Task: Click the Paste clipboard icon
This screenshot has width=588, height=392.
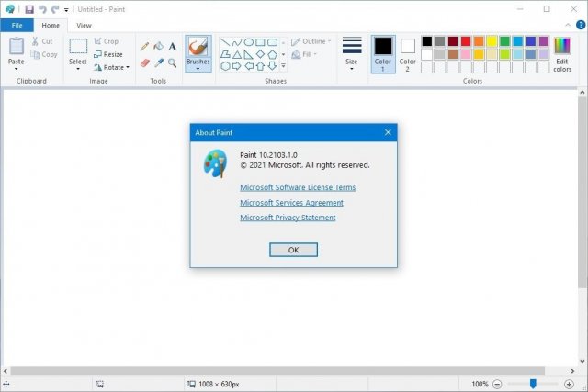Action: click(17, 46)
